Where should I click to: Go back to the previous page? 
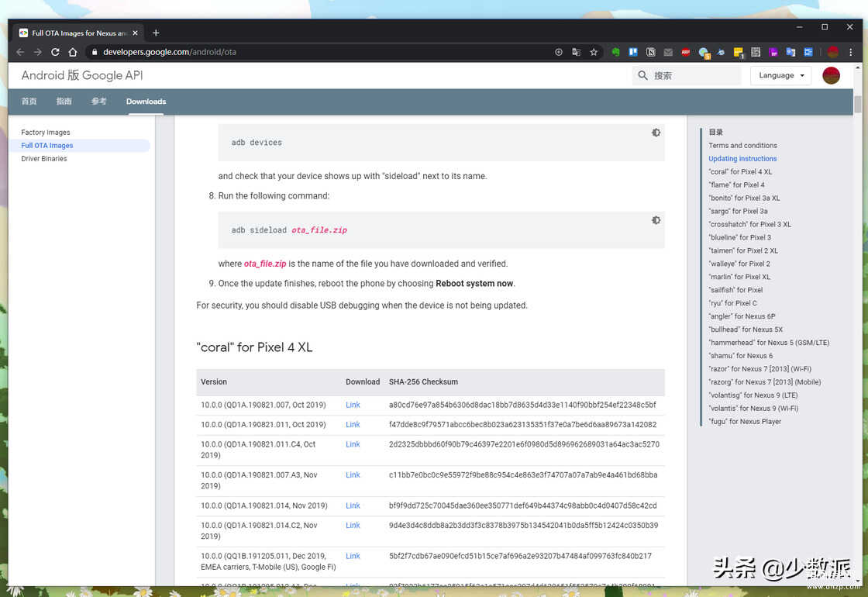tap(20, 52)
